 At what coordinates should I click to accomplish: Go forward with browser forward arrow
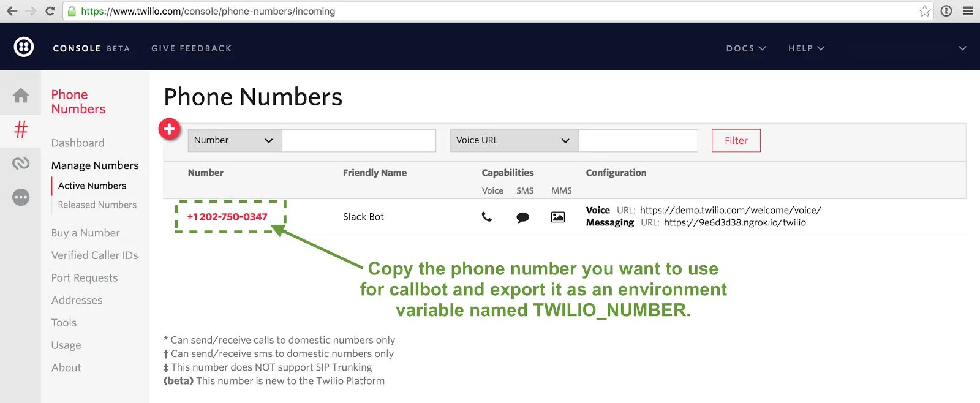(x=31, y=11)
